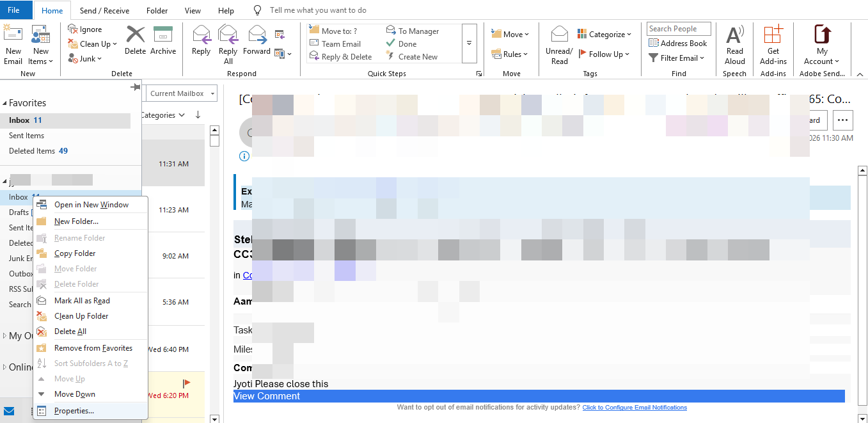The height and width of the screenshot is (423, 868).
Task: Choose Delete All from context menu
Action: point(91,331)
